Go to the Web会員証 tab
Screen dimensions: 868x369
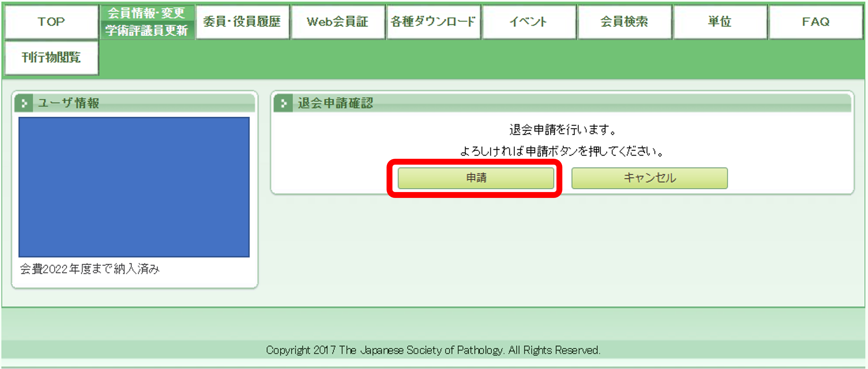coord(338,22)
